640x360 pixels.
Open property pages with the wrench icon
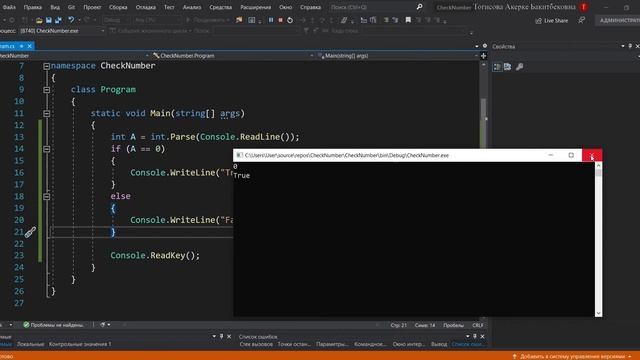click(520, 67)
